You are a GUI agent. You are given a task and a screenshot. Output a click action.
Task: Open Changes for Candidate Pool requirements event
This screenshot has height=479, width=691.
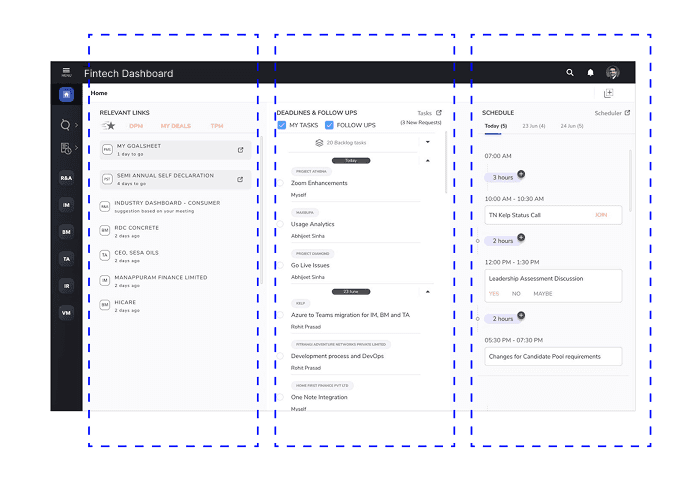click(554, 356)
